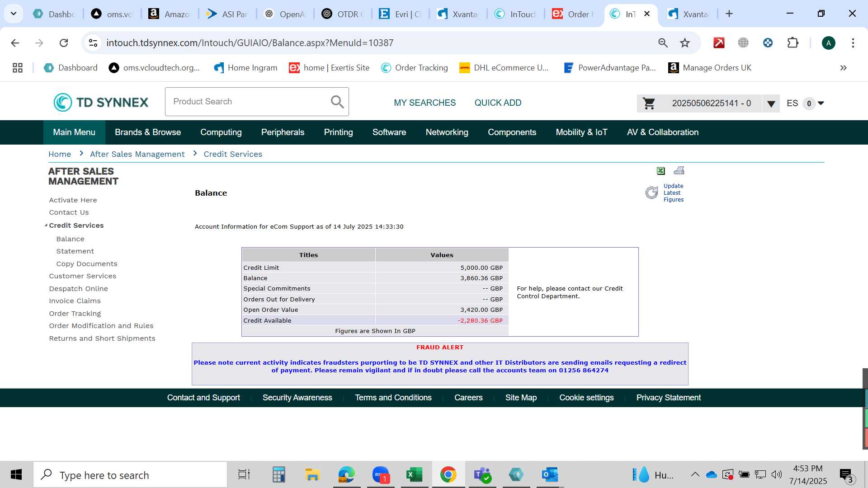Open Invoice Claims sidebar link
The height and width of the screenshot is (488, 868).
click(75, 301)
